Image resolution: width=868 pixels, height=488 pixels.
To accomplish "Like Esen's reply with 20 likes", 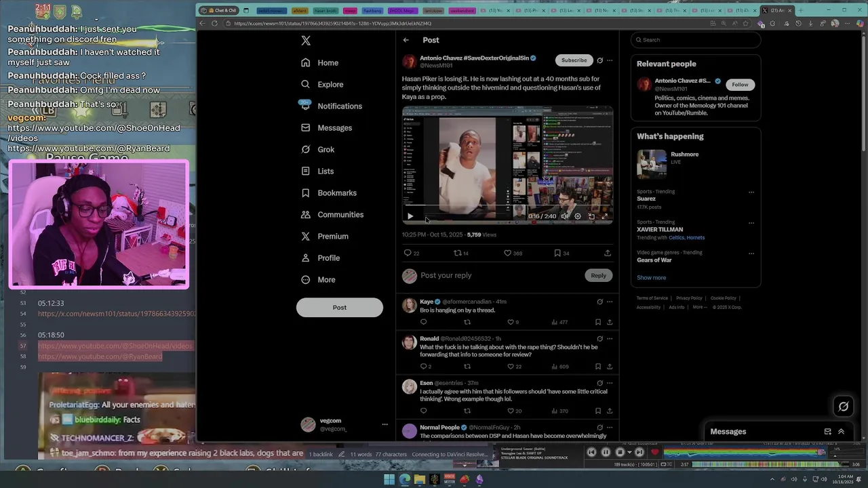I will (x=510, y=411).
